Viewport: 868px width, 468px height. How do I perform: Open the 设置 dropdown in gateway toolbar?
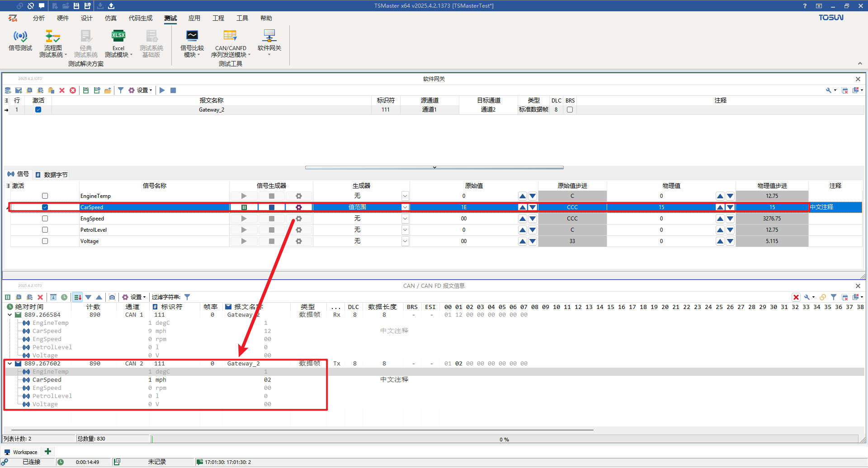tap(141, 90)
